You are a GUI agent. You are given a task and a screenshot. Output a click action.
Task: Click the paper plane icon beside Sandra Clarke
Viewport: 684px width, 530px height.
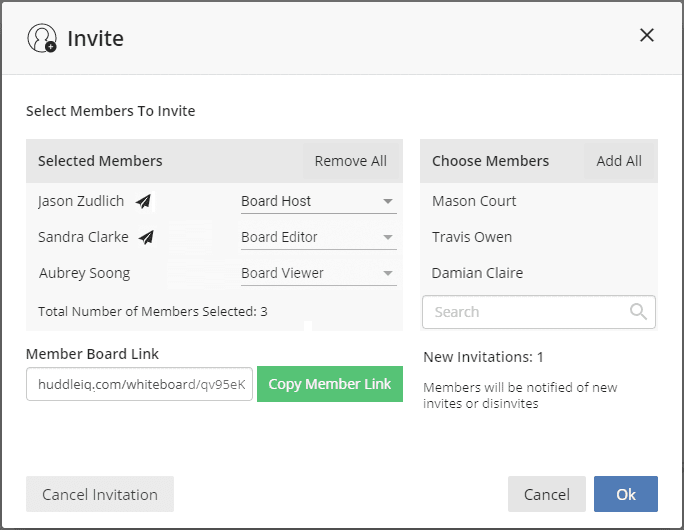click(147, 237)
